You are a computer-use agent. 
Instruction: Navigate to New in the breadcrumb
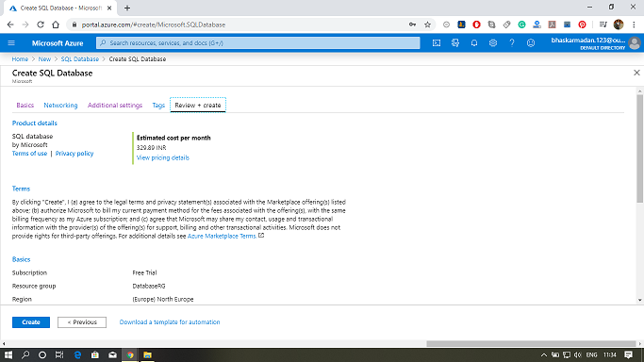click(x=44, y=59)
